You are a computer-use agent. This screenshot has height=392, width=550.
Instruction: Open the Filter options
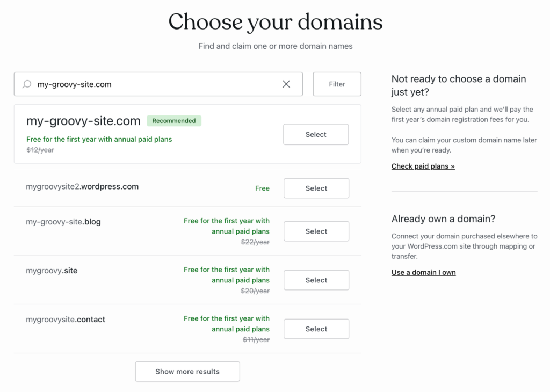(x=337, y=84)
